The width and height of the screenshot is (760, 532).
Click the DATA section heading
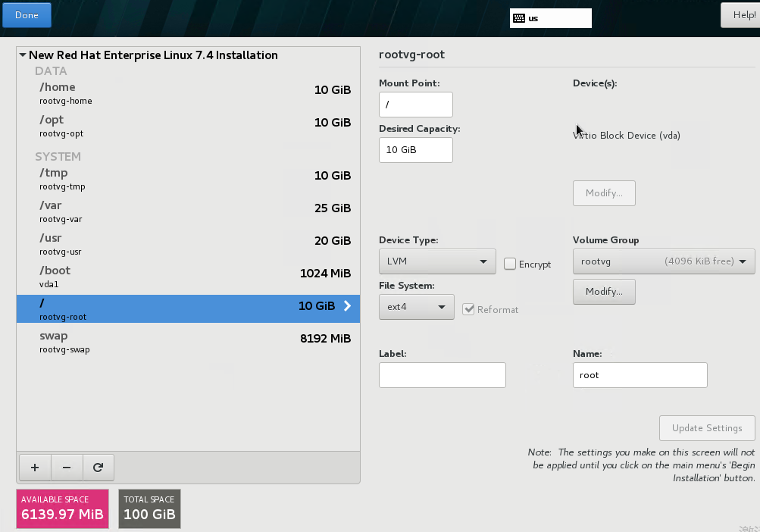[51, 71]
